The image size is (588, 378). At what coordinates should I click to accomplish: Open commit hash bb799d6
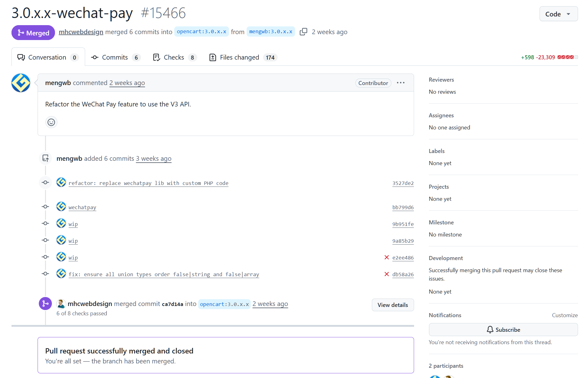(x=403, y=207)
